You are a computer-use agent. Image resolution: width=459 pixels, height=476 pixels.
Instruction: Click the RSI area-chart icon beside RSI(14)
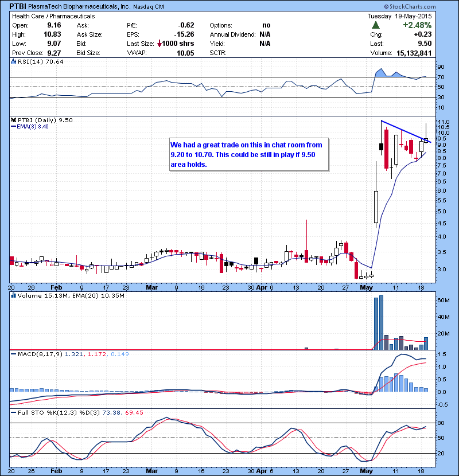pyautogui.click(x=13, y=61)
